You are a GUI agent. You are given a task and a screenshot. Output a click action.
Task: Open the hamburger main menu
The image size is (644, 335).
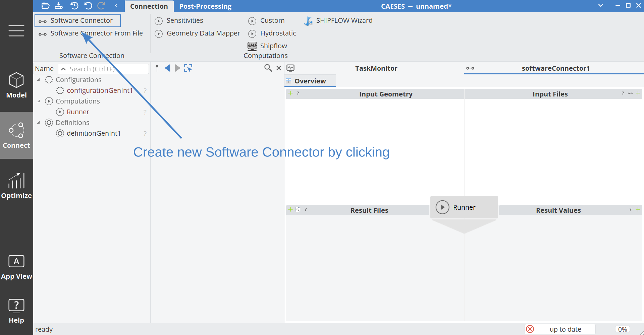[x=16, y=31]
